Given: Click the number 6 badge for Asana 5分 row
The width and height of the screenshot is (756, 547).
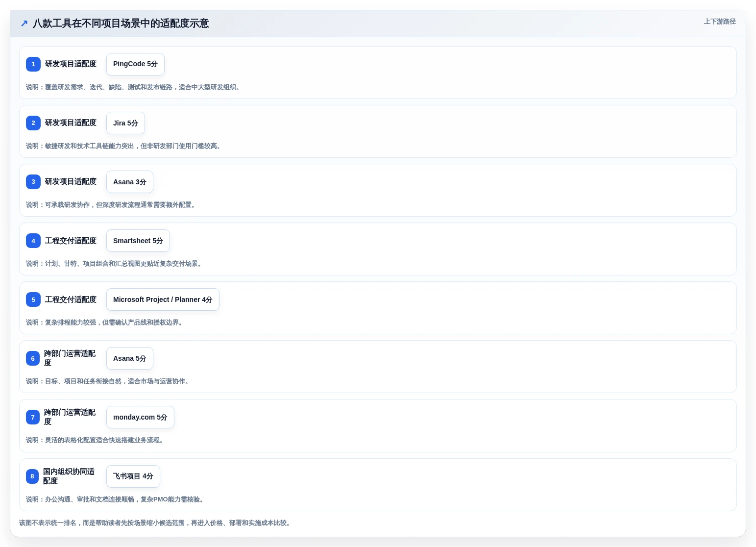Looking at the screenshot, I should click(33, 358).
